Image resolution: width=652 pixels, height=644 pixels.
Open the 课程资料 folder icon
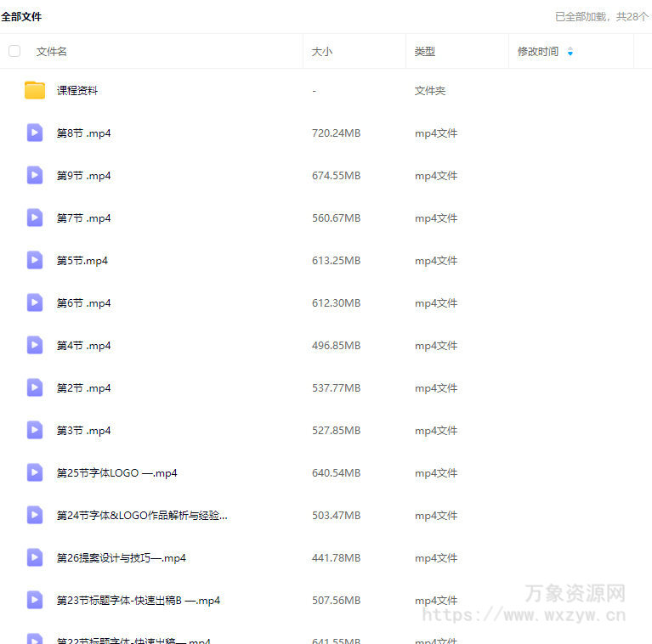point(35,90)
